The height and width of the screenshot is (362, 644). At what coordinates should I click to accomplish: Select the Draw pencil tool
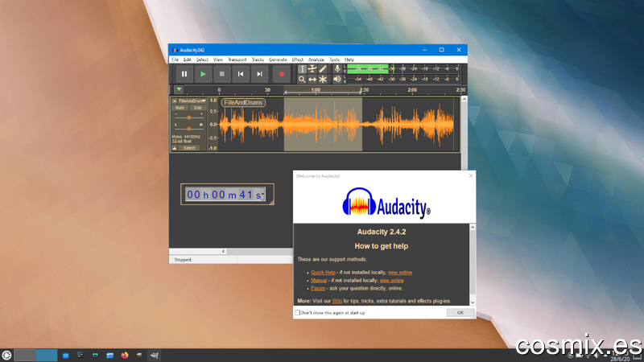323,69
